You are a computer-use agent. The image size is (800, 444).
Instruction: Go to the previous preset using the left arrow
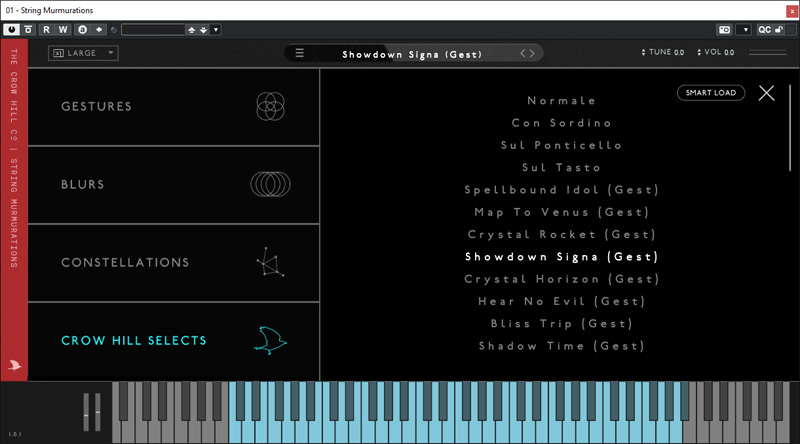522,53
